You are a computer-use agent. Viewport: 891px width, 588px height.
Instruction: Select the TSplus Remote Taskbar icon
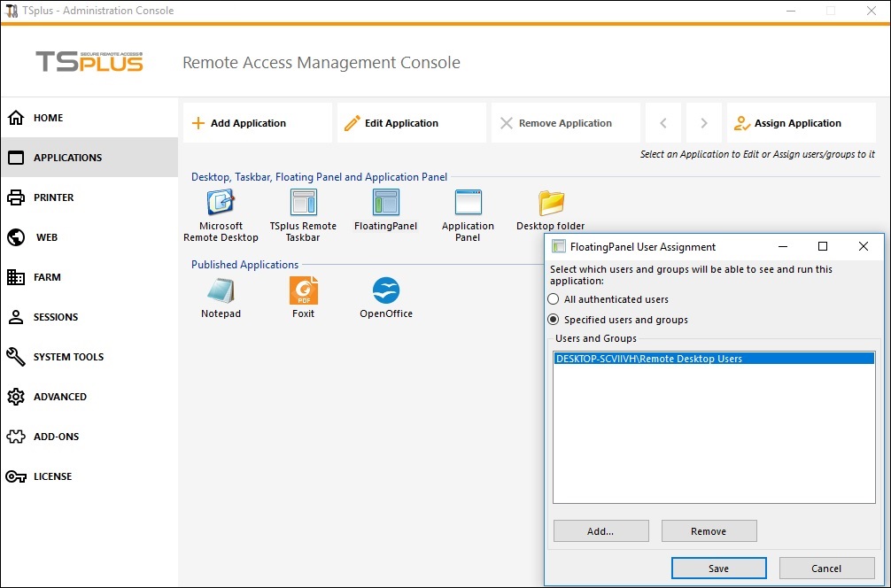click(x=303, y=204)
